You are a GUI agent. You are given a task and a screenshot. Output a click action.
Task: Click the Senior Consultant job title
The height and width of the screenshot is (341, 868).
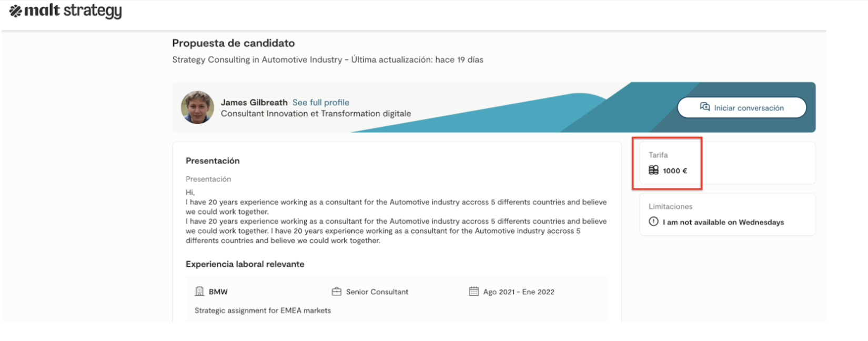377,292
